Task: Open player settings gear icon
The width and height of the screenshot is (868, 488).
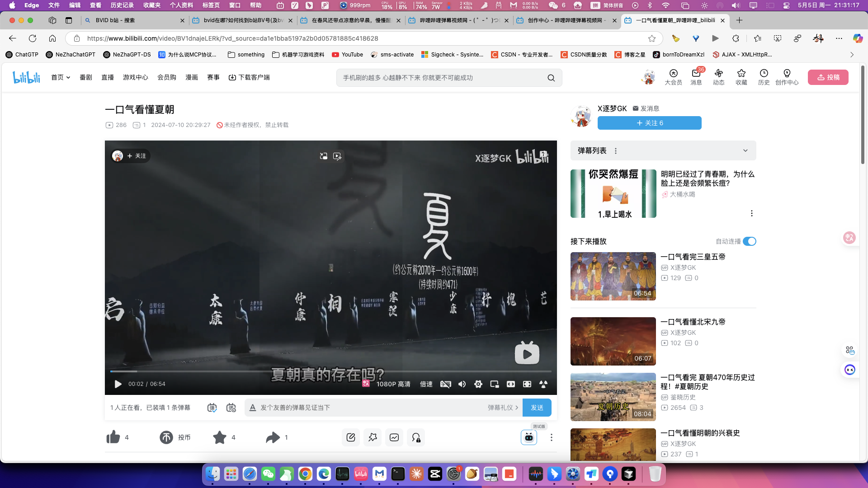Action: [478, 384]
